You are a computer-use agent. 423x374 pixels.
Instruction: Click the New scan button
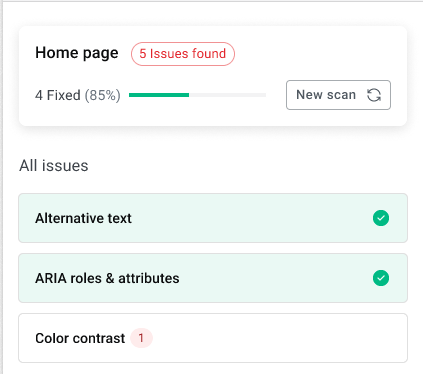click(x=338, y=95)
